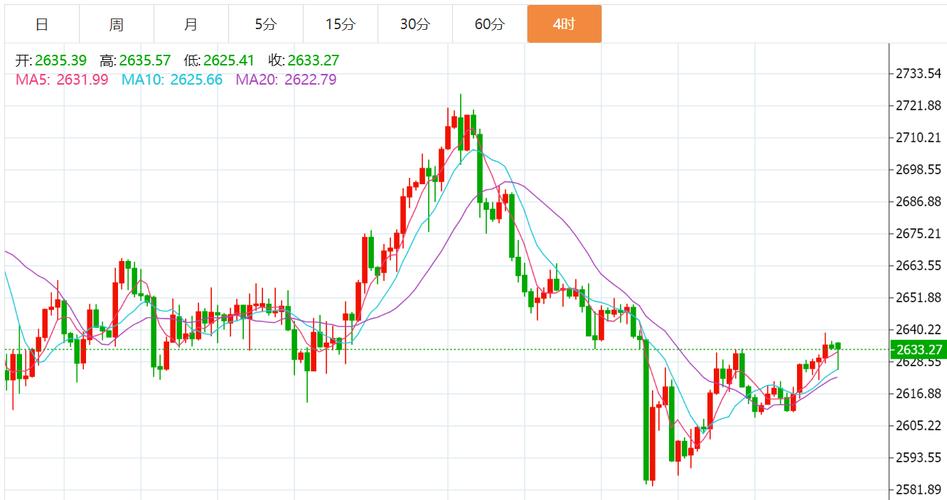Click the 2581.89 price axis label
Image resolution: width=947 pixels, height=500 pixels.
(918, 489)
